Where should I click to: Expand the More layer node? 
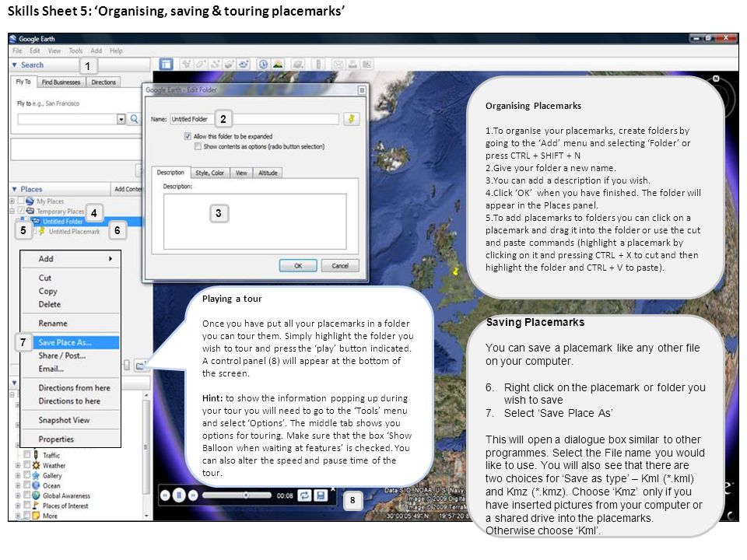click(18, 515)
